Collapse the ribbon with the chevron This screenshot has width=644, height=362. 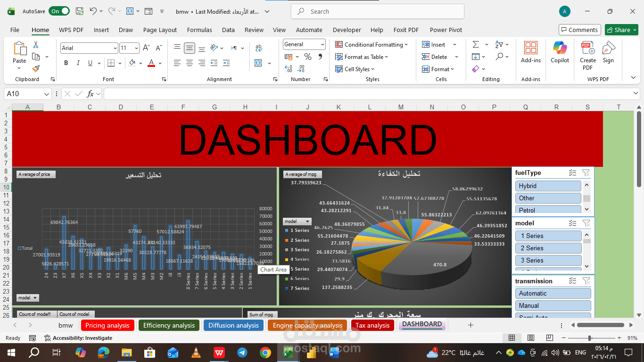tap(633, 78)
